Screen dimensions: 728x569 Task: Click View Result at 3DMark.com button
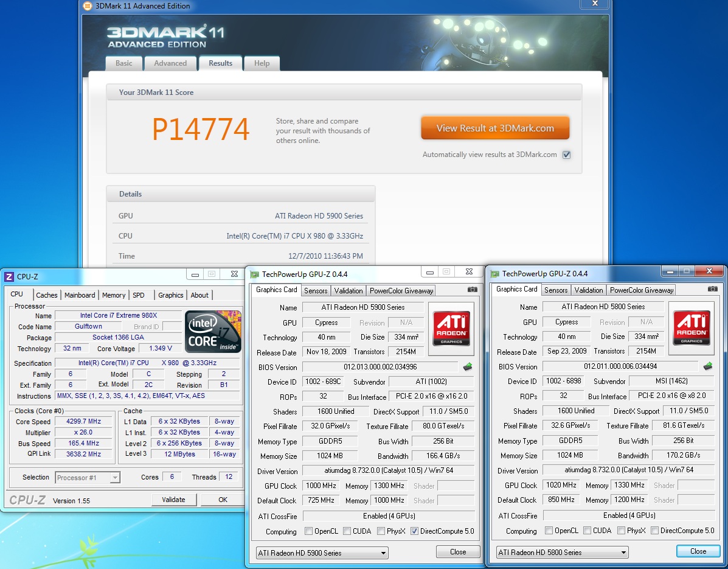tap(496, 128)
